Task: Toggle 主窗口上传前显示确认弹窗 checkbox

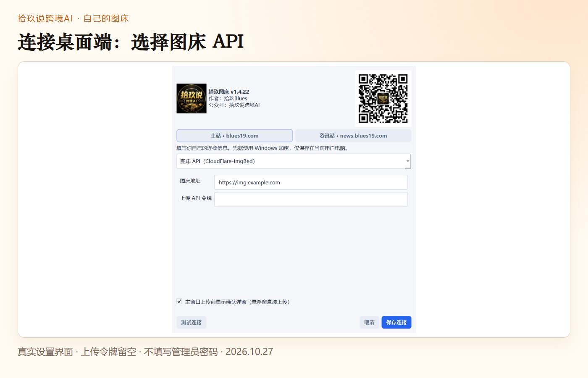Action: 179,302
